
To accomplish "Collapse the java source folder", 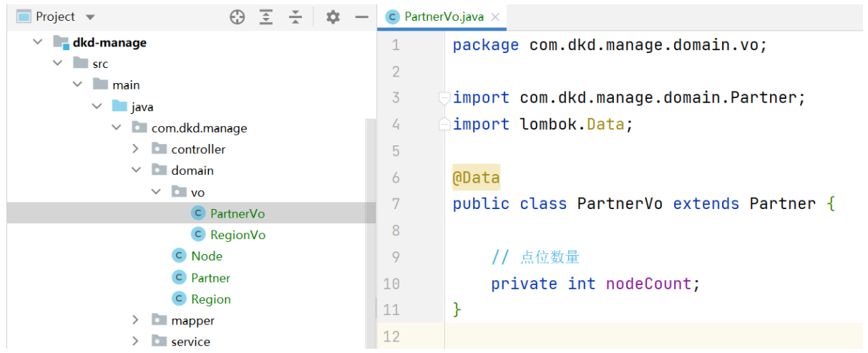I will (97, 107).
